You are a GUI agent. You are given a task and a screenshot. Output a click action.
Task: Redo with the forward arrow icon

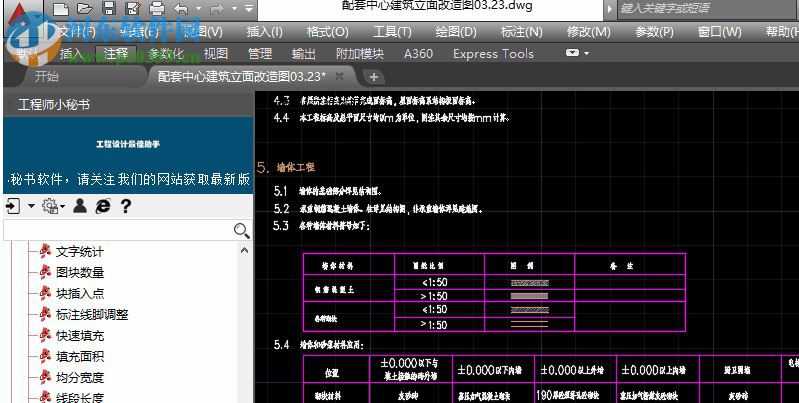[x=217, y=8]
